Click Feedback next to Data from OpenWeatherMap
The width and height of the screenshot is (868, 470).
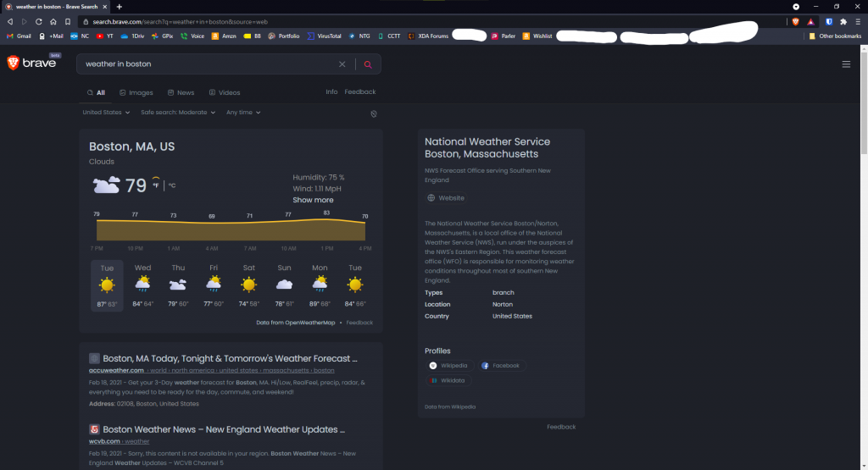coord(359,323)
